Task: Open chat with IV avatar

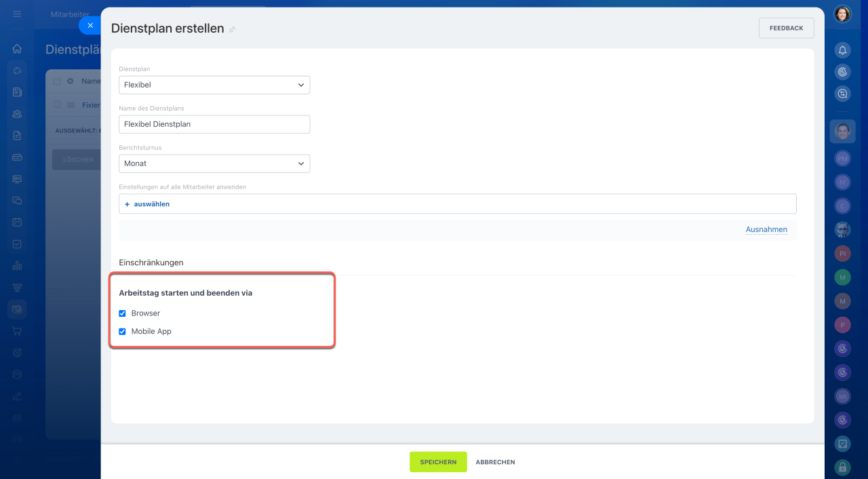Action: [842, 182]
